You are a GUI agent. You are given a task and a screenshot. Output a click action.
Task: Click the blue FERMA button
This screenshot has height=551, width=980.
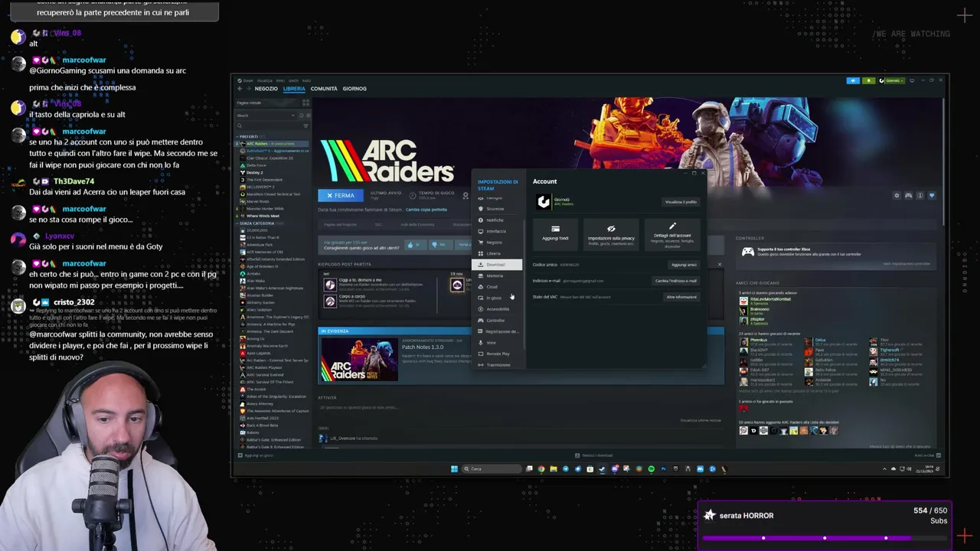pos(341,195)
